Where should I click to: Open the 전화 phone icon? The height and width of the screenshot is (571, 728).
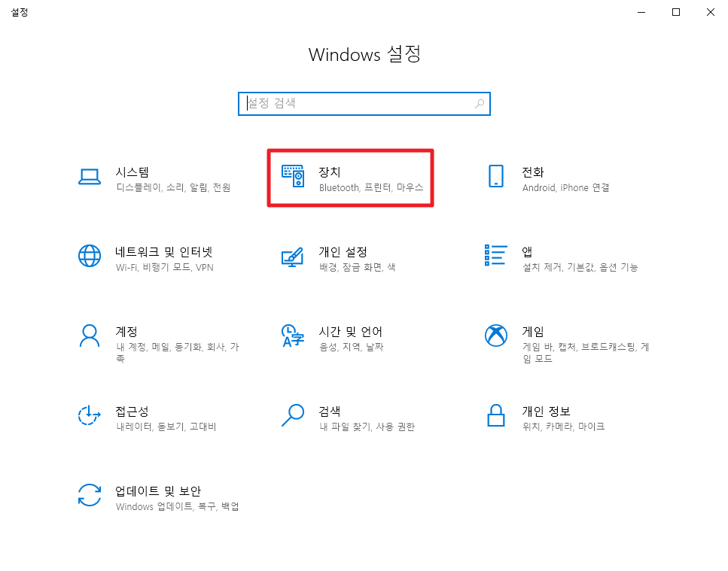496,176
